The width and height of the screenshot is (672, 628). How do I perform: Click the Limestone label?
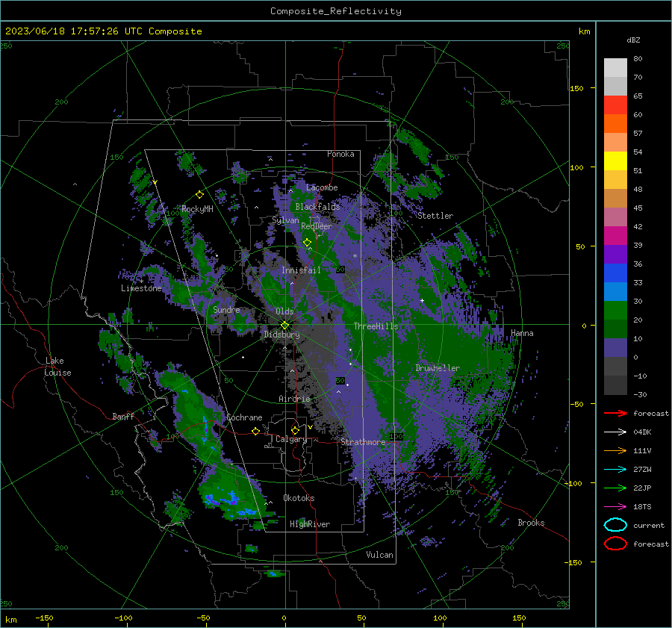[x=141, y=288]
